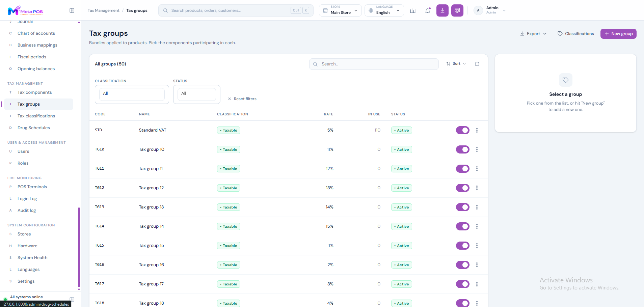644x307 pixels.
Task: Click the MetaPOS logo
Action: (25, 10)
